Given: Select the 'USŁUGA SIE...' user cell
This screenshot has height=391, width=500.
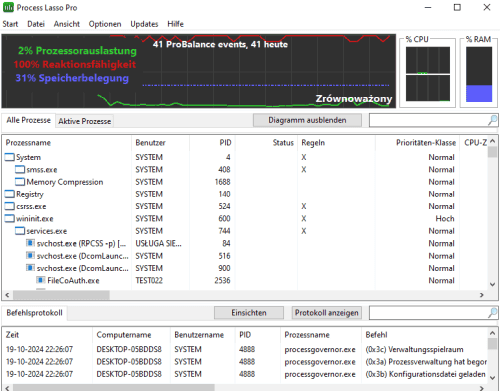Looking at the screenshot, I should (x=158, y=243).
